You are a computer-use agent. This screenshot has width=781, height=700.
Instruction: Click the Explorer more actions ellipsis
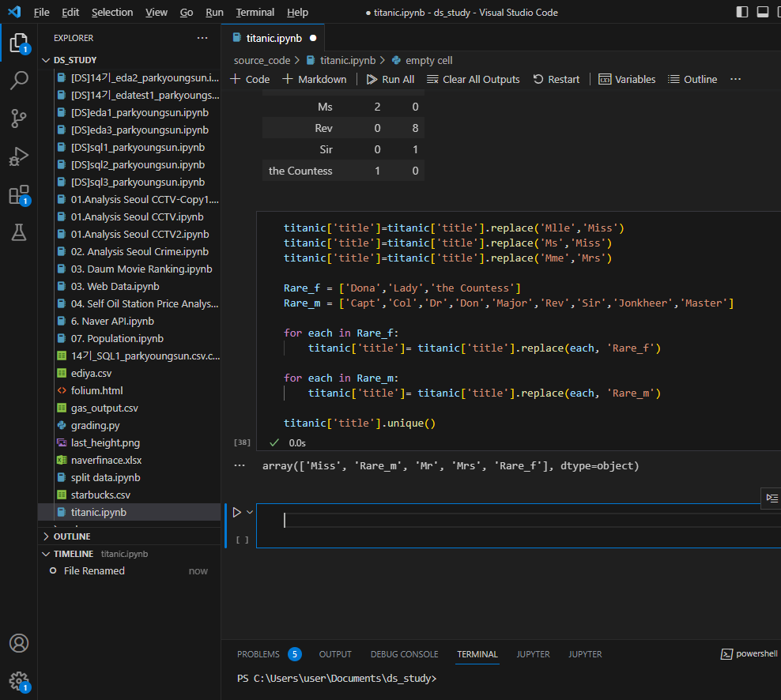click(202, 38)
